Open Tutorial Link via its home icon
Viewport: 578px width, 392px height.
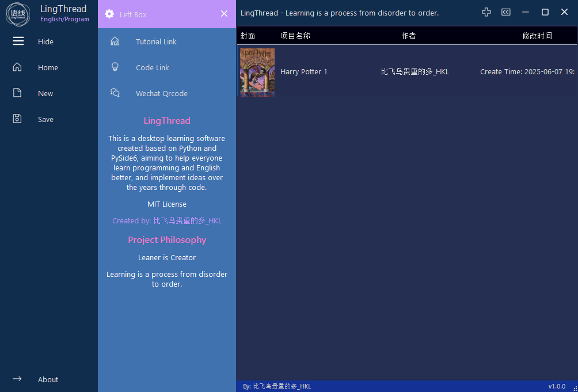[x=115, y=41]
